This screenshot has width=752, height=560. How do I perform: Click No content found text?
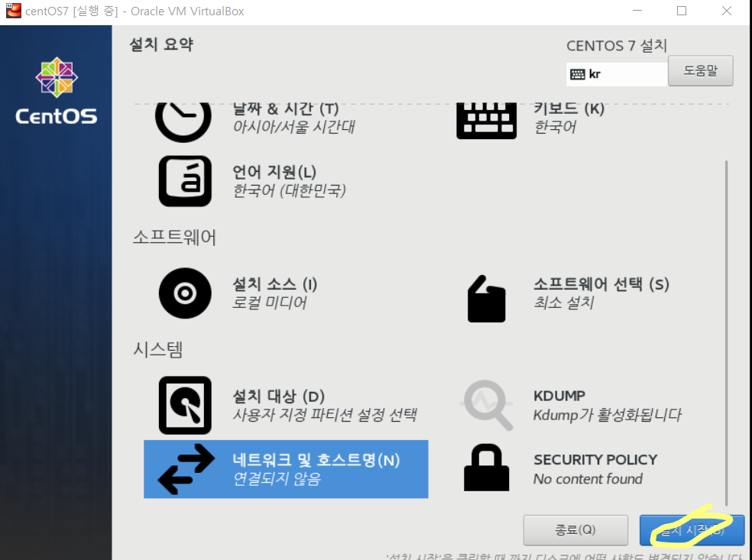tap(588, 478)
